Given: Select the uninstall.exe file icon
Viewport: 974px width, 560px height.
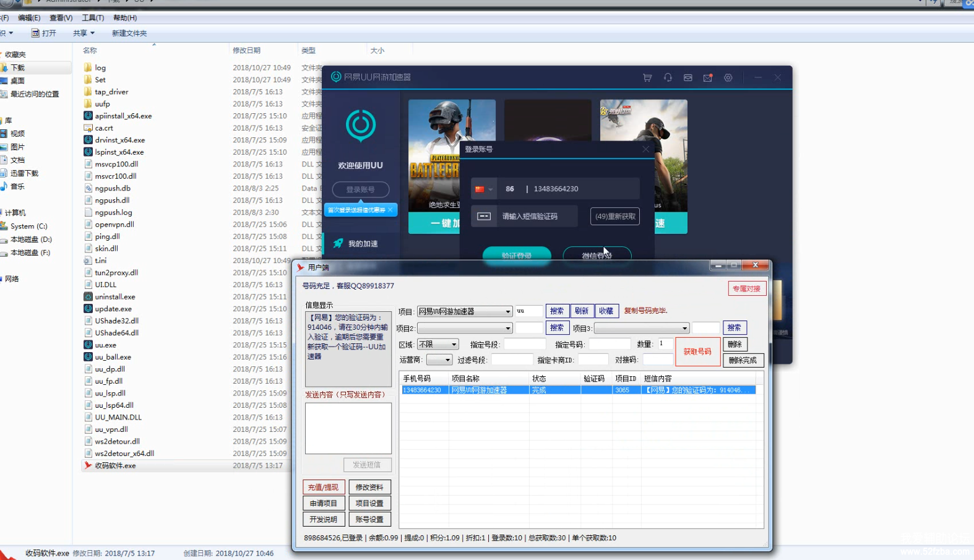Looking at the screenshot, I should [88, 296].
